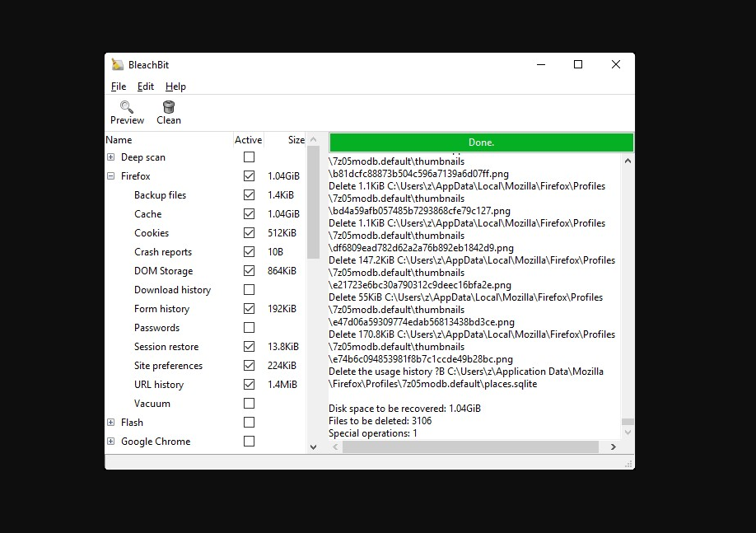Click cleaner list scrollbar down arrow

[x=314, y=447]
